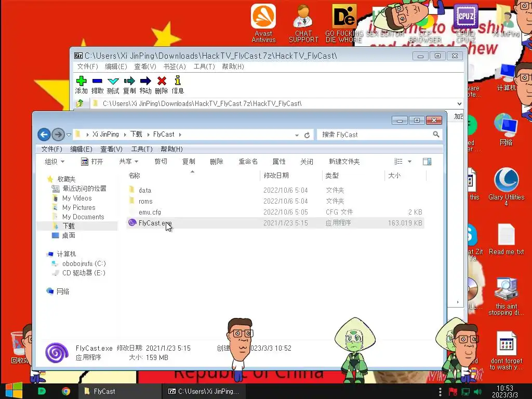
Task: Select the FlyCast.exe file
Action: coord(275,223)
